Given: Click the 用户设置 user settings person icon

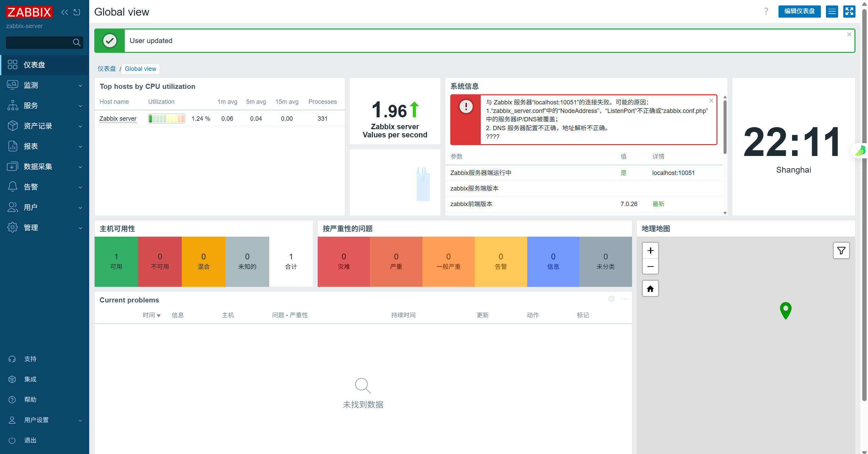Looking at the screenshot, I should (x=12, y=420).
